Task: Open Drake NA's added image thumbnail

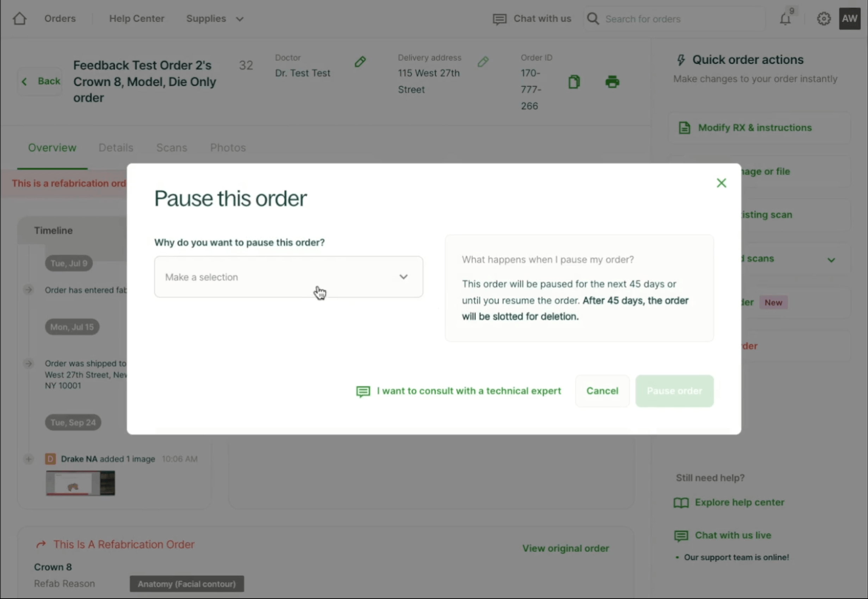Action: [80, 484]
